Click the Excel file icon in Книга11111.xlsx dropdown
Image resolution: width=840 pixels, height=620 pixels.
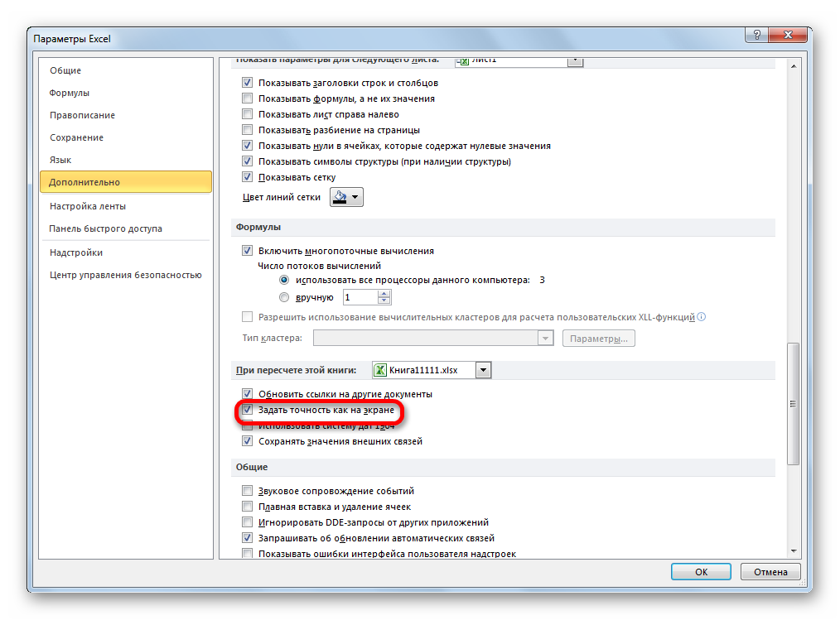click(380, 370)
